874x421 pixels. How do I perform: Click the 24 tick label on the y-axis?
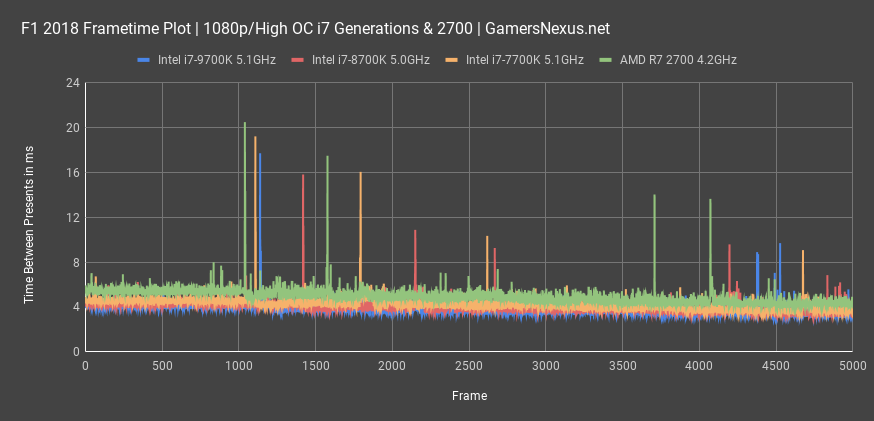(72, 83)
